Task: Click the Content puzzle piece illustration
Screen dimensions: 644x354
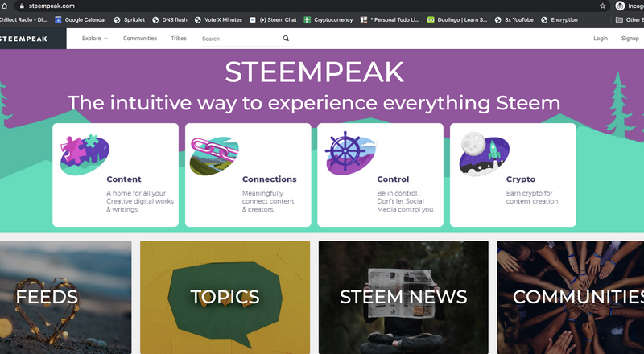Action: click(x=85, y=154)
